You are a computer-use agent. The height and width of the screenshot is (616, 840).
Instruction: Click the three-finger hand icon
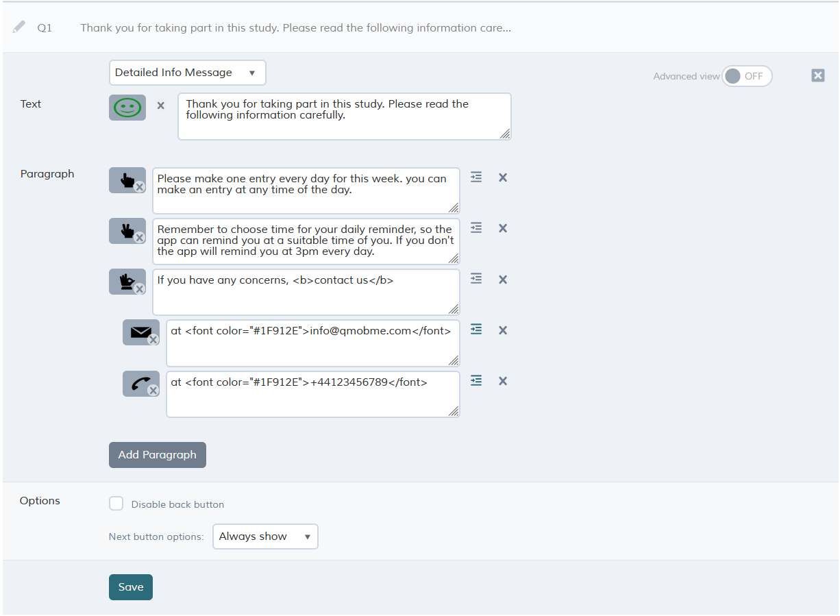click(127, 282)
